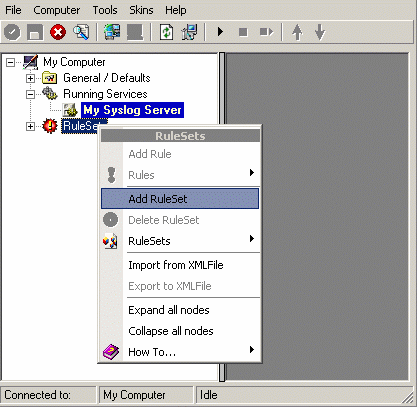Image resolution: width=417 pixels, height=407 pixels.
Task: Stop the service with the stop button
Action: [243, 32]
